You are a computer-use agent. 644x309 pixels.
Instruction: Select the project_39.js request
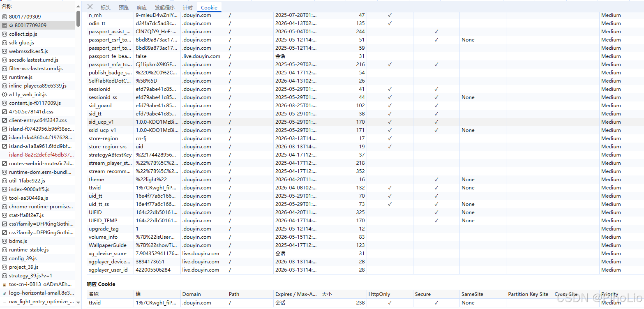pos(38,267)
